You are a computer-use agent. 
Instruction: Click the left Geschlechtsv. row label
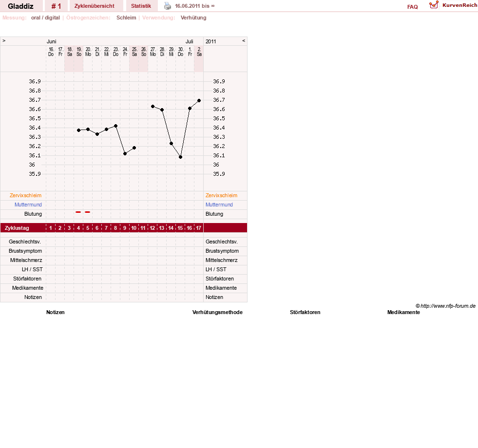pos(25,242)
